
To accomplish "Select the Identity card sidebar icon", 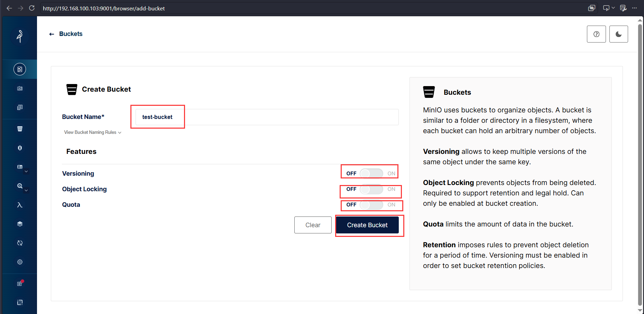I will point(20,167).
